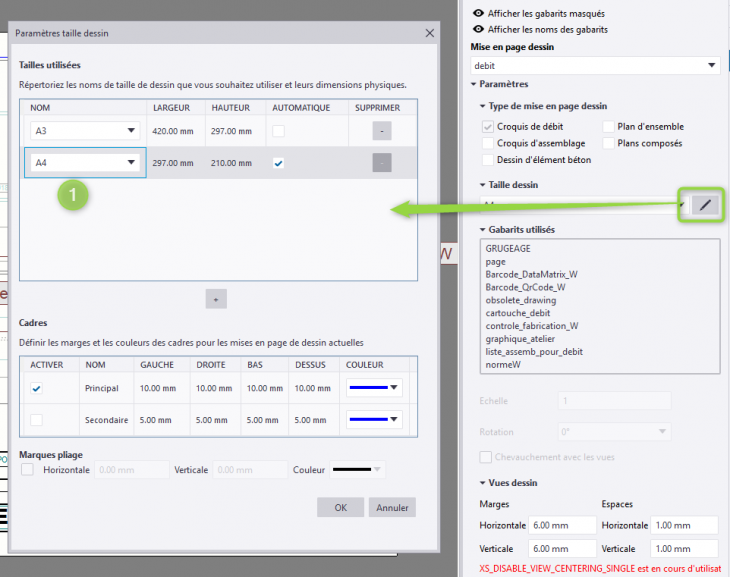Click the Espaces Horizontale 1.00 mm field
The width and height of the screenshot is (730, 577).
684,525
